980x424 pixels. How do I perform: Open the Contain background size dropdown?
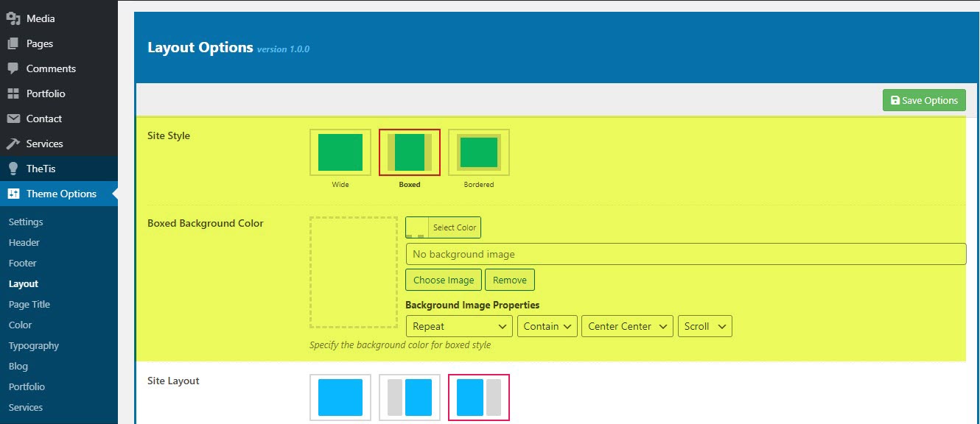(x=547, y=326)
